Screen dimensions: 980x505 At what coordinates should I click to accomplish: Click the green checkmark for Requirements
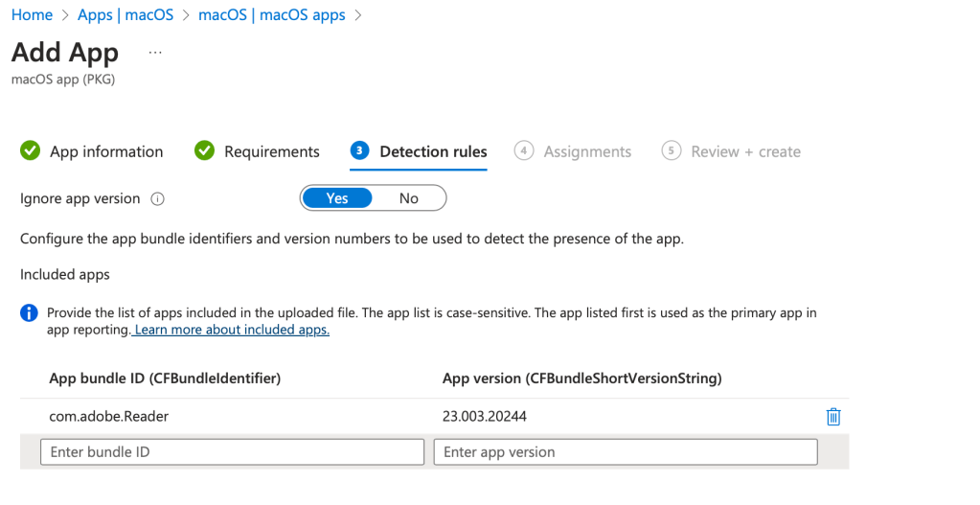[x=204, y=151]
